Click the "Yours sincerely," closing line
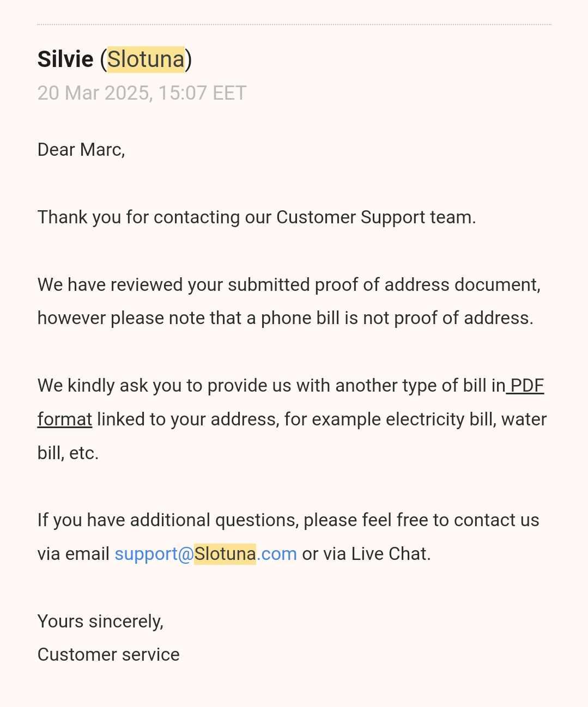The height and width of the screenshot is (707, 588). tap(100, 621)
